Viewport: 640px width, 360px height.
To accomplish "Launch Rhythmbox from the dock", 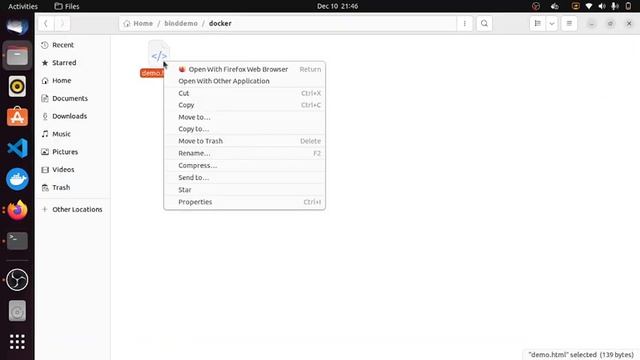I will pyautogui.click(x=17, y=87).
